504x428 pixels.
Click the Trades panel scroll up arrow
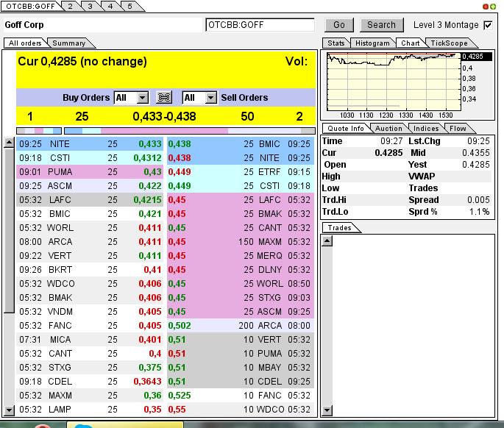(327, 240)
